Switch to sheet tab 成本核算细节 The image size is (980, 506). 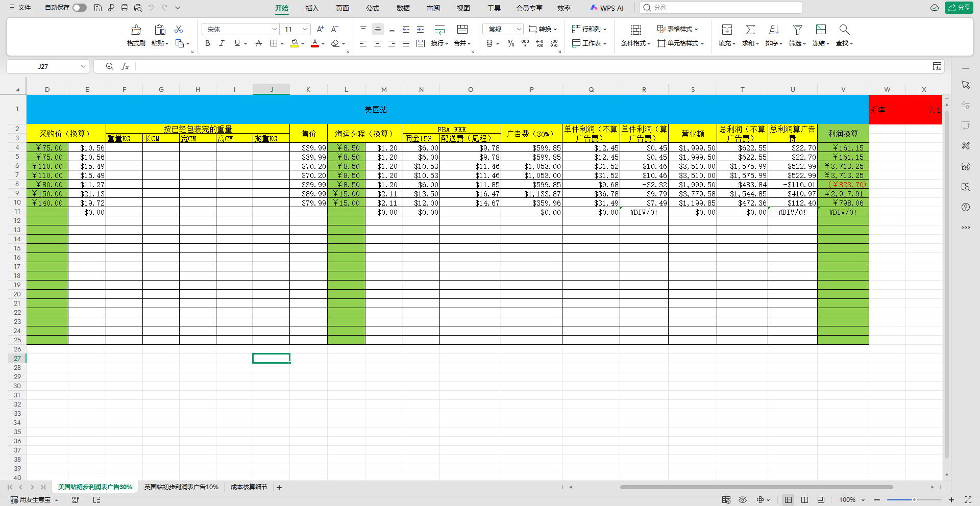coord(249,487)
